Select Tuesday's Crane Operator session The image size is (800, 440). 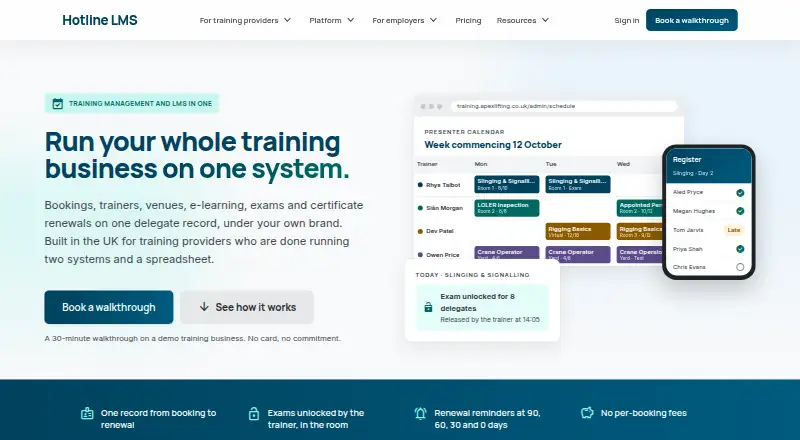click(x=578, y=254)
